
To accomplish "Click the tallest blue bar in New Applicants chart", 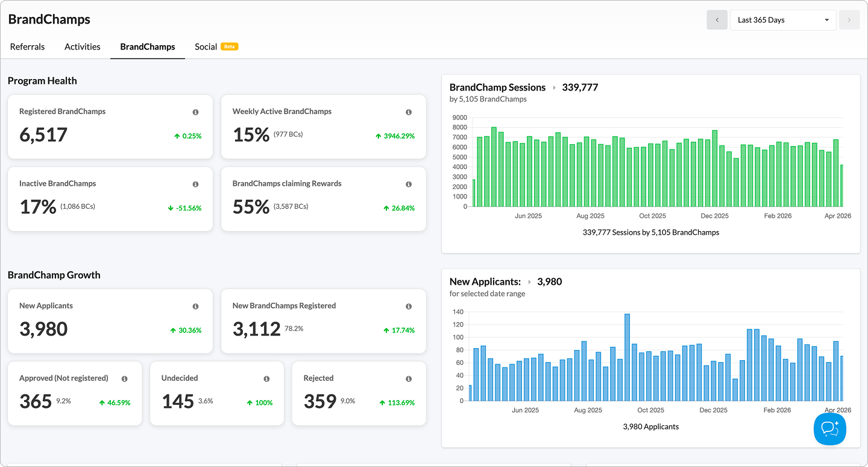I will pyautogui.click(x=627, y=357).
